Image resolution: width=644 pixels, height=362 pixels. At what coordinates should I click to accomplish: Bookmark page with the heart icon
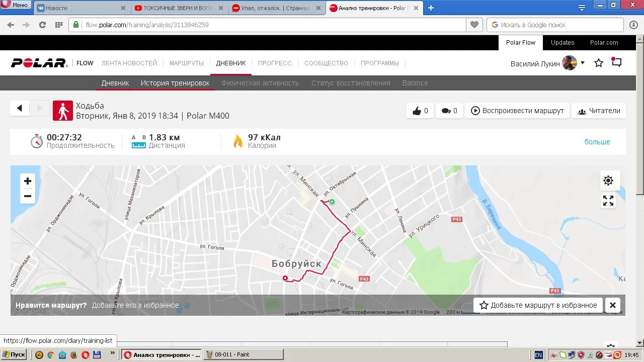coord(474,25)
